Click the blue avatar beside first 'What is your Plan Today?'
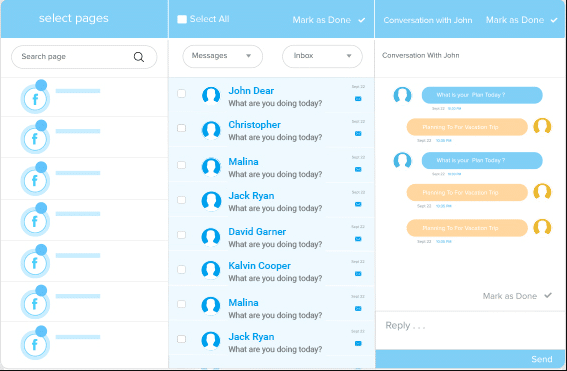This screenshot has height=371, width=567. point(402,95)
